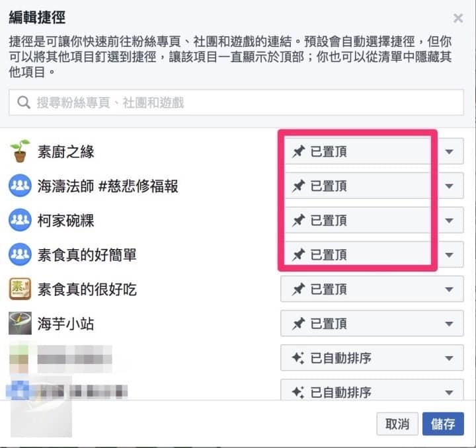The height and width of the screenshot is (448, 476).
Task: Open the first 已自動排序 dropdown
Action: tap(372, 358)
